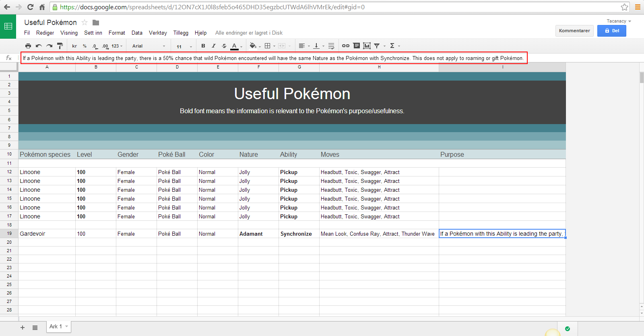Open the Data menu

[137, 33]
